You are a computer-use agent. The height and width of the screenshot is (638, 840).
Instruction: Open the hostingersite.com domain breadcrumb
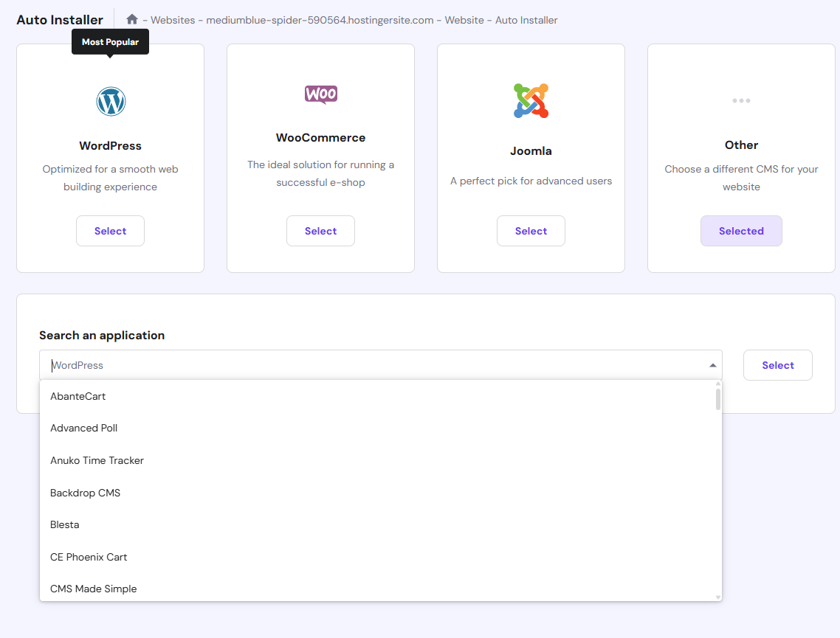pyautogui.click(x=320, y=21)
